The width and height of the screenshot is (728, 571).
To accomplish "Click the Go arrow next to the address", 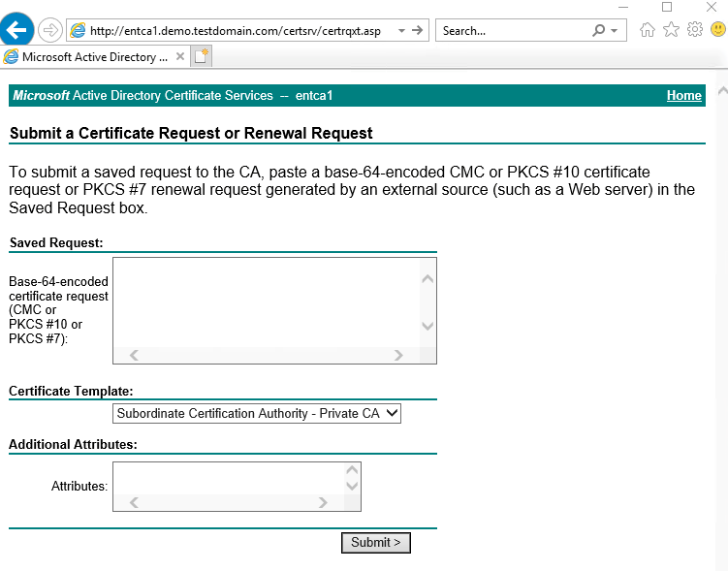I will 418,31.
